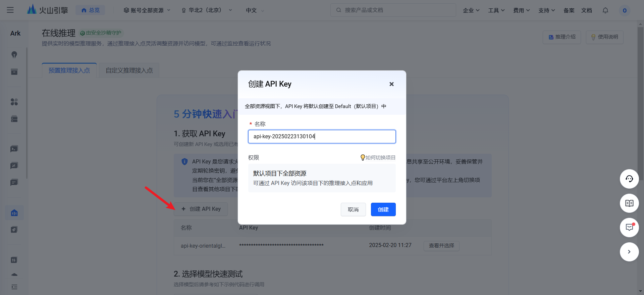
Task: Click the 由安全沙箱守护 security badge
Action: [101, 33]
